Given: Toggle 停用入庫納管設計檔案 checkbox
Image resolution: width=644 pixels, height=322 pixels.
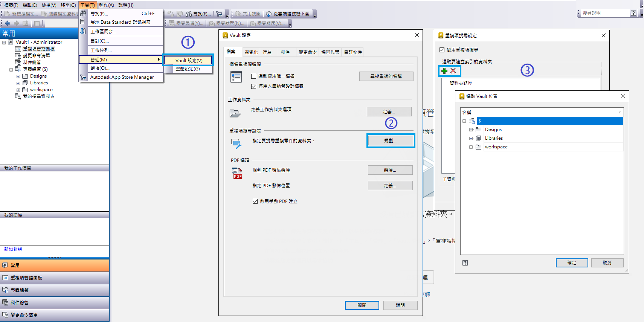Looking at the screenshot, I should tap(254, 86).
